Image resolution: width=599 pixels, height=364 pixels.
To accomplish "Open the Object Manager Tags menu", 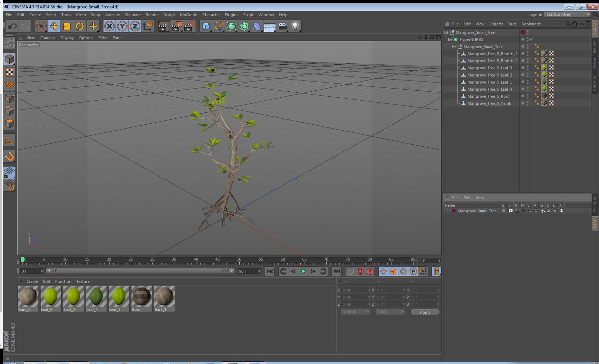I will pos(512,24).
